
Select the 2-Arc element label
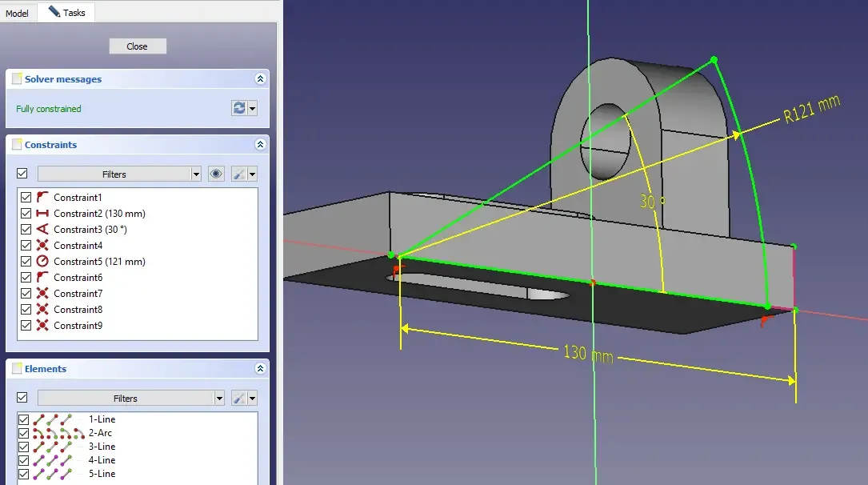[100, 433]
